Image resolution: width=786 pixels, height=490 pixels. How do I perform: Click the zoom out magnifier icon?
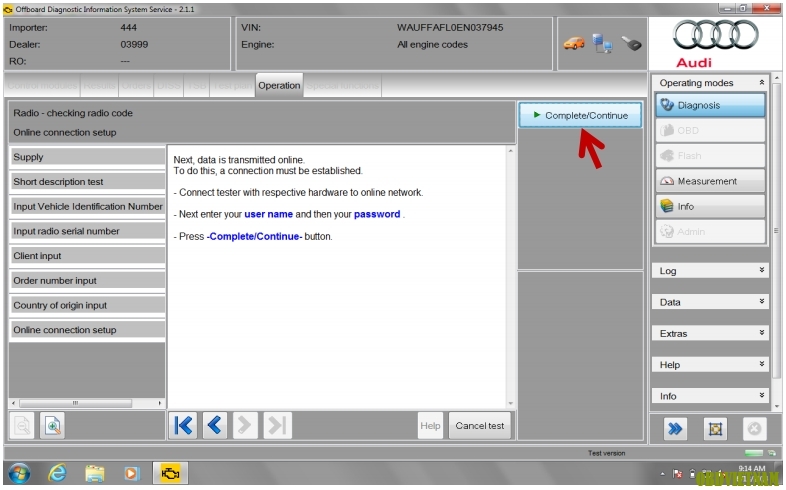[22, 426]
